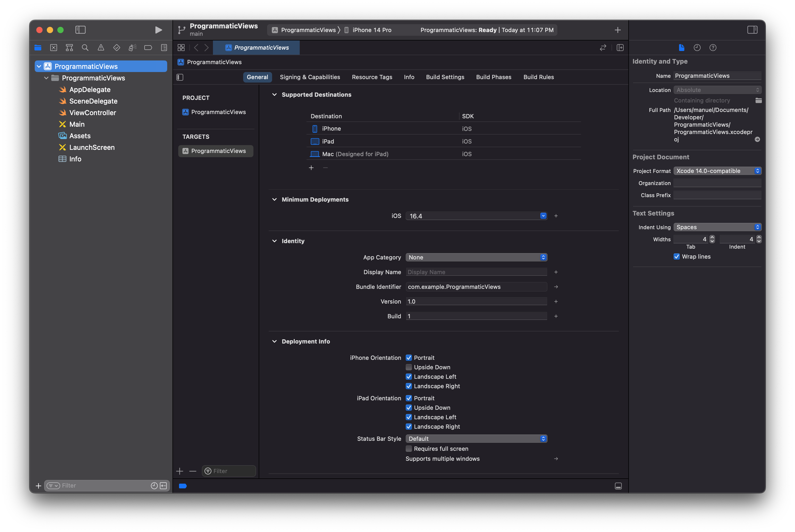The width and height of the screenshot is (795, 532).
Task: Switch to the Signing & Capabilities tab
Action: (x=310, y=77)
